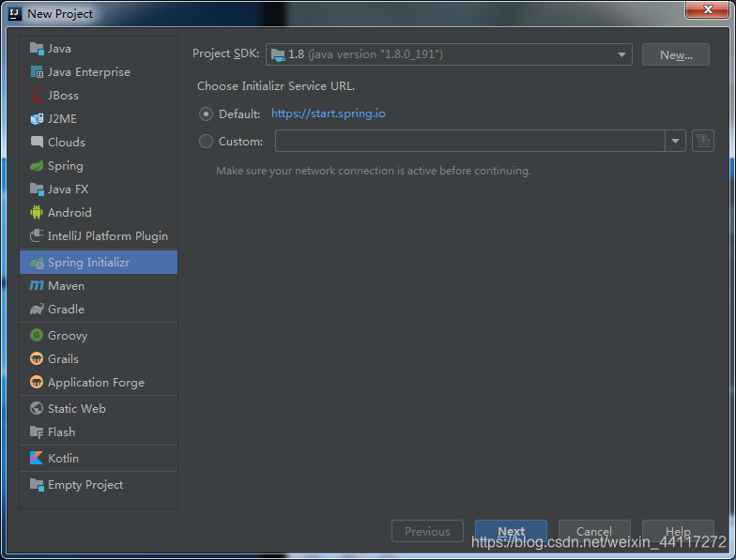Choose Empty Project list entry

pyautogui.click(x=99, y=484)
